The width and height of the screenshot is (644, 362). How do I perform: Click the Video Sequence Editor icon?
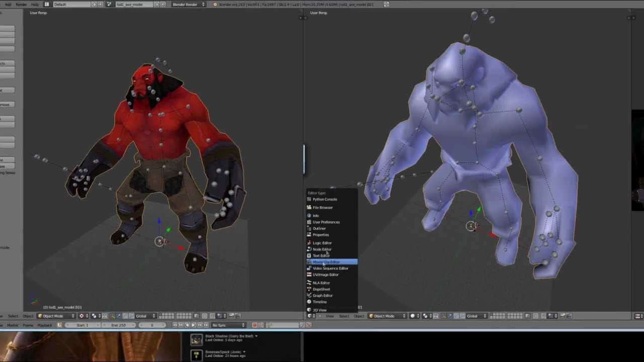click(309, 268)
